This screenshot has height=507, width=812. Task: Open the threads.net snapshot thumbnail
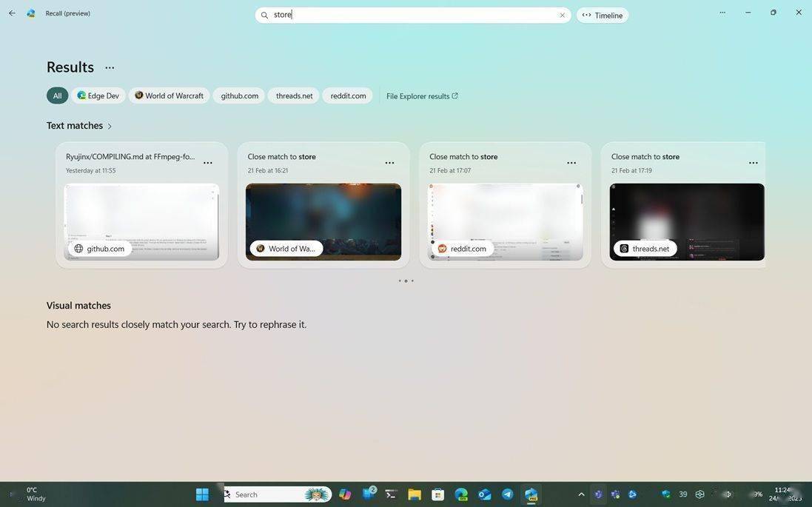click(x=687, y=221)
